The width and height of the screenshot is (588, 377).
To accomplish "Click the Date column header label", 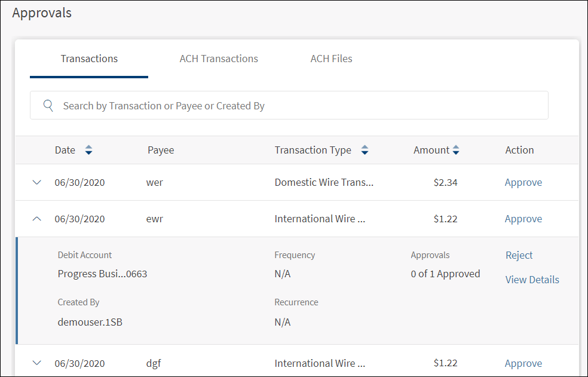I will (65, 150).
